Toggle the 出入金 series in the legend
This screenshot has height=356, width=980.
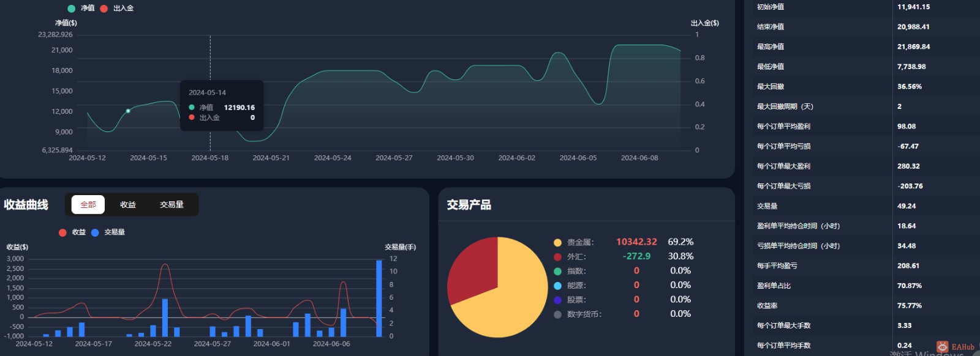(x=116, y=8)
